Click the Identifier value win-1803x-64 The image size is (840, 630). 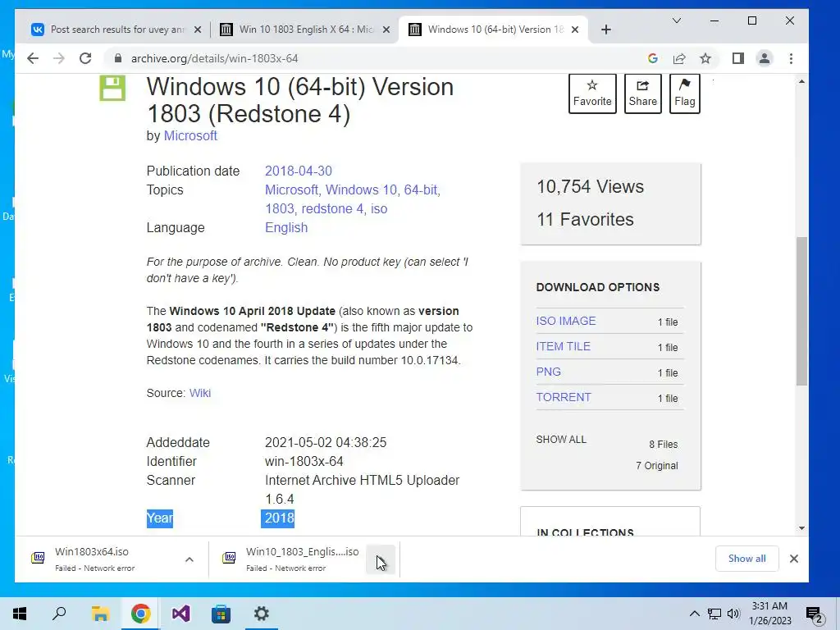[304, 461]
